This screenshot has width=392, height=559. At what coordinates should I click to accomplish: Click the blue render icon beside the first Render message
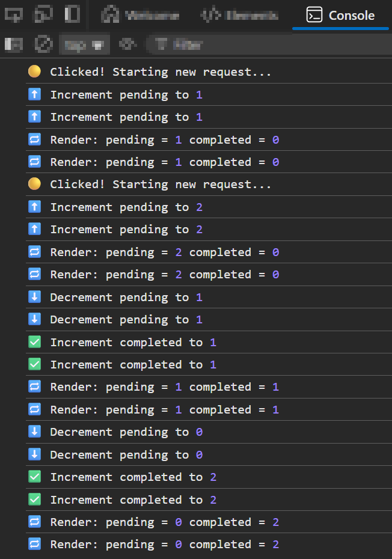(x=34, y=139)
